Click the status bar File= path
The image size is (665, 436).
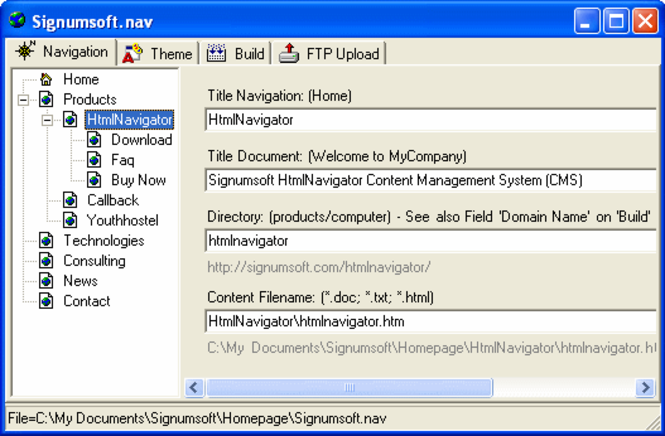[197, 419]
